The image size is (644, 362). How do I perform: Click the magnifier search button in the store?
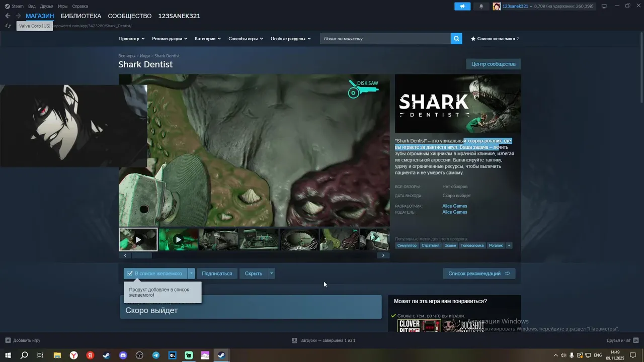click(456, 39)
